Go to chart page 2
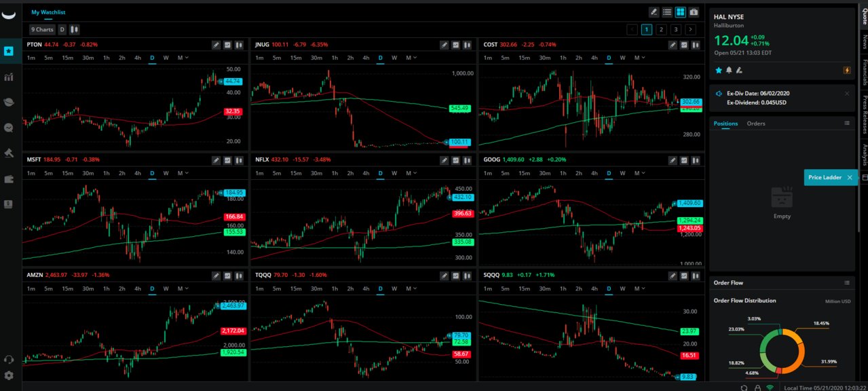The image size is (868, 391). [661, 29]
